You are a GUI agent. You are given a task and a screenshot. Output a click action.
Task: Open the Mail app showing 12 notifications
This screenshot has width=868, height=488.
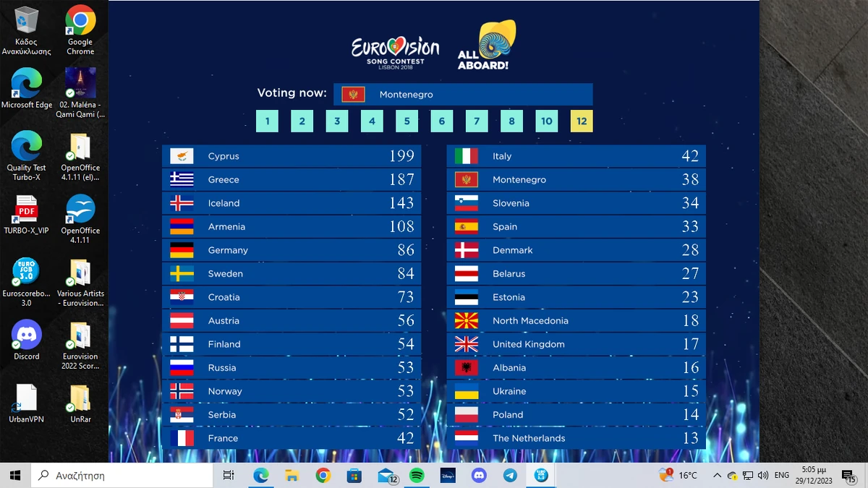(x=386, y=475)
